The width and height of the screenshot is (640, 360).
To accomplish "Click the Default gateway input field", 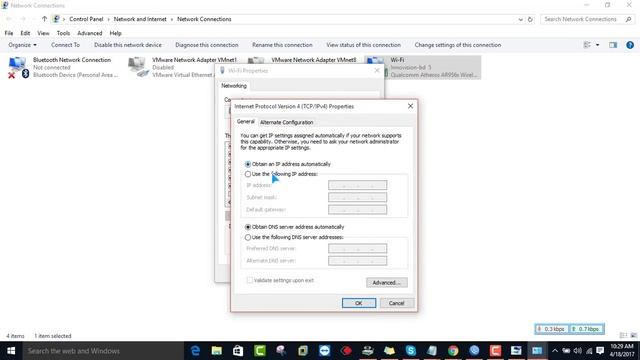I will tap(358, 210).
